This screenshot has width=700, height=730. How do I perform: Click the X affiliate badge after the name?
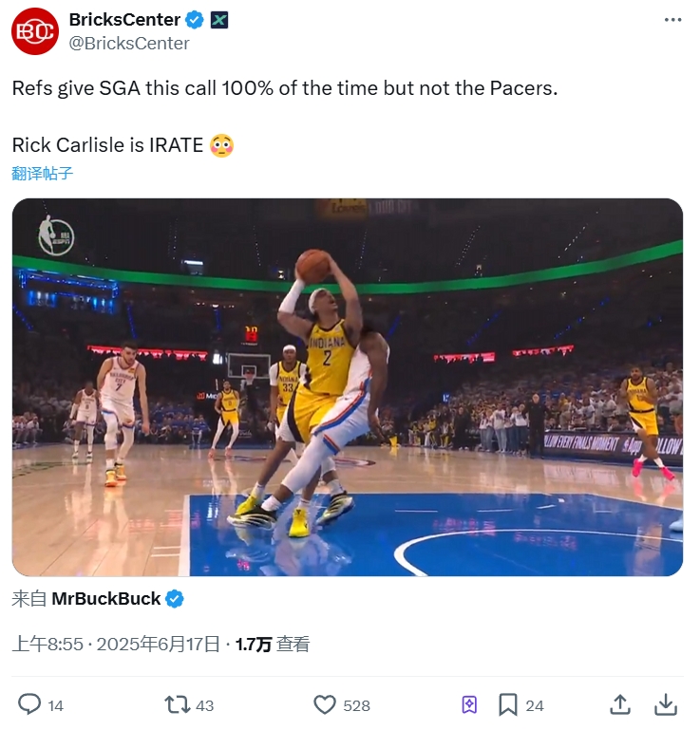point(218,20)
